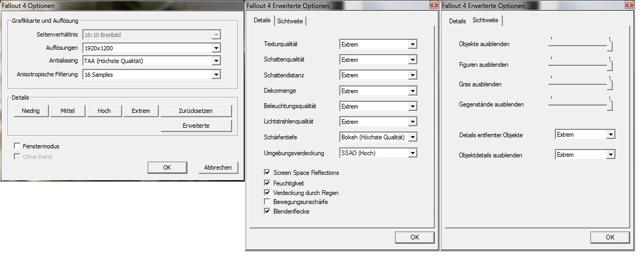Expand the Anisotropische Filterung dropdown

151,75
